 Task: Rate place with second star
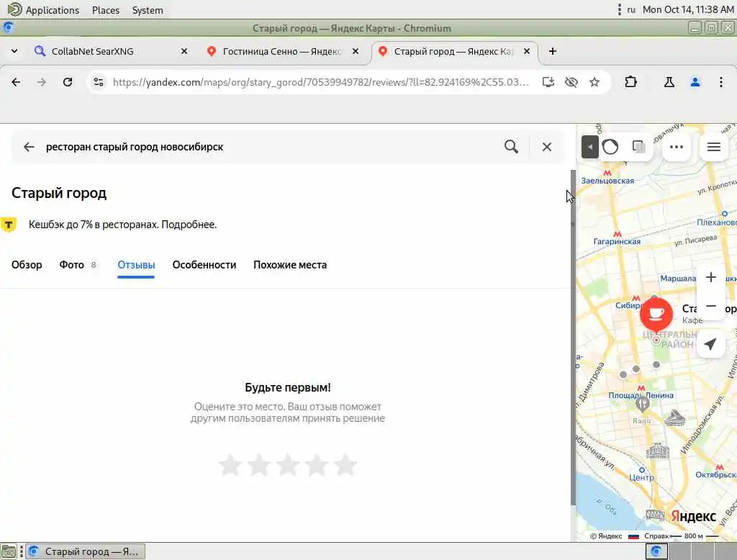tap(259, 465)
